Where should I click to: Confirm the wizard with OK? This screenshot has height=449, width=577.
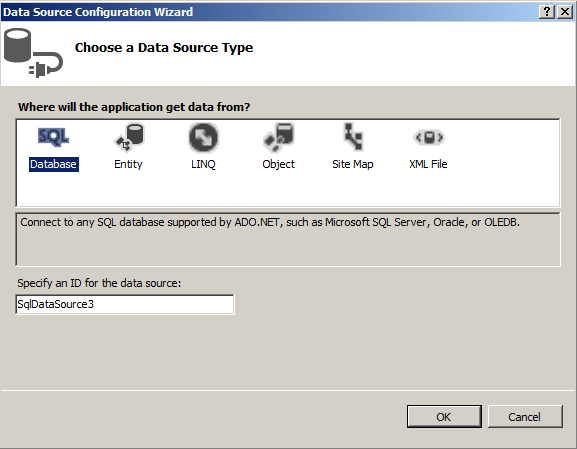[x=444, y=417]
